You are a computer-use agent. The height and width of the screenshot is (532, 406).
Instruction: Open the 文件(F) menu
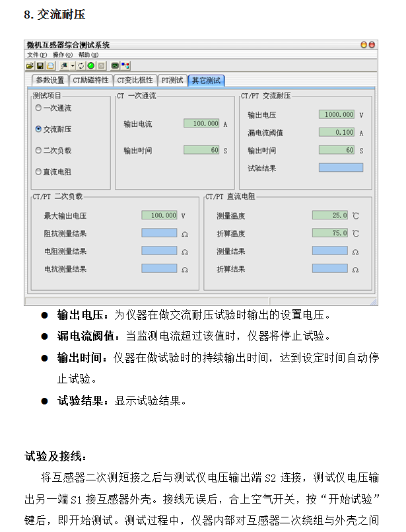37,56
